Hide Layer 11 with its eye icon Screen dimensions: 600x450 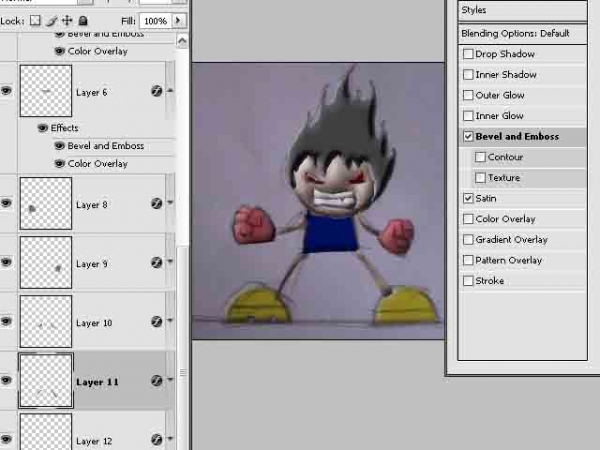click(x=6, y=380)
